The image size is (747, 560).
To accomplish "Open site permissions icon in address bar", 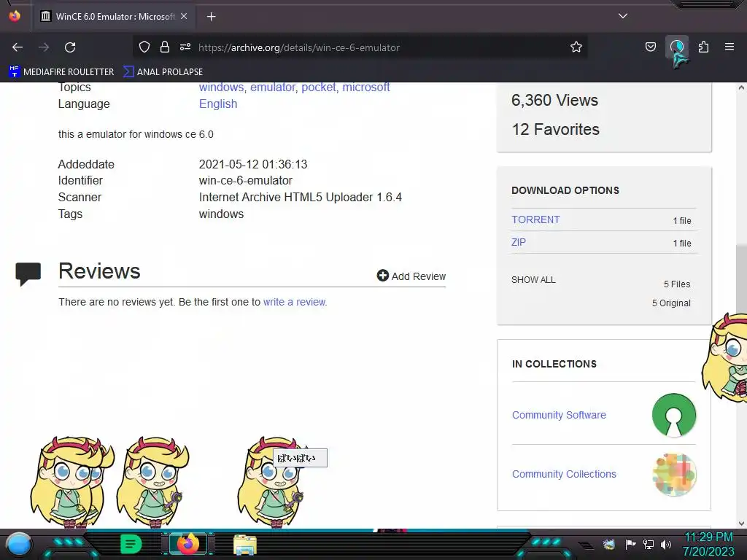I will (x=185, y=47).
